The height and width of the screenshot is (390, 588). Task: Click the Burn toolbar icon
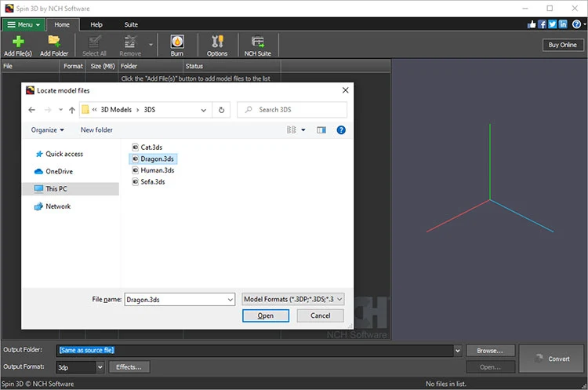tap(177, 45)
